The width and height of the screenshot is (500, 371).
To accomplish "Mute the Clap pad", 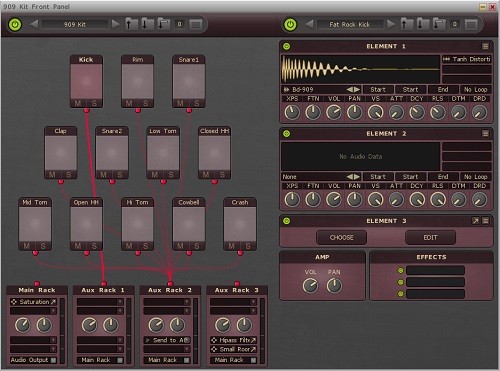I will pyautogui.click(x=52, y=174).
